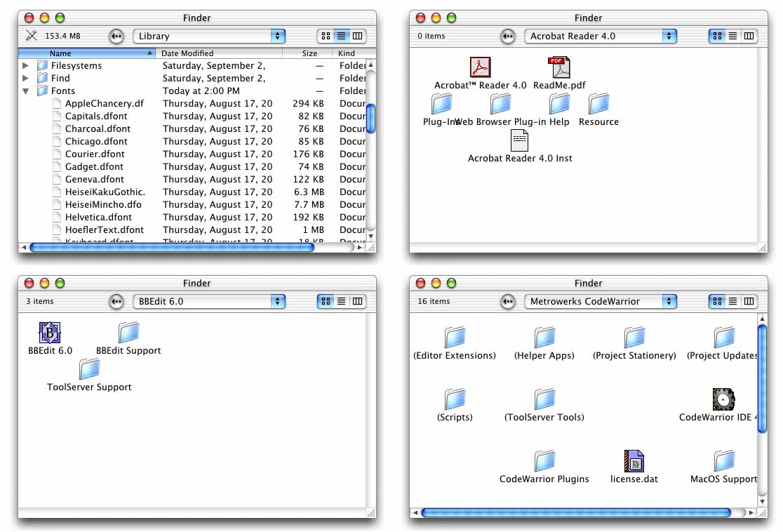783x532 pixels.
Task: Open the Resource folder
Action: click(598, 103)
